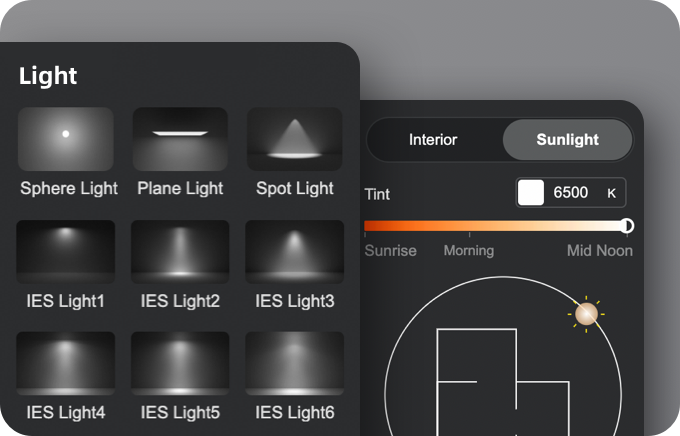Click the Morning marker on the slider
Image resolution: width=680 pixels, height=436 pixels.
pos(468,251)
